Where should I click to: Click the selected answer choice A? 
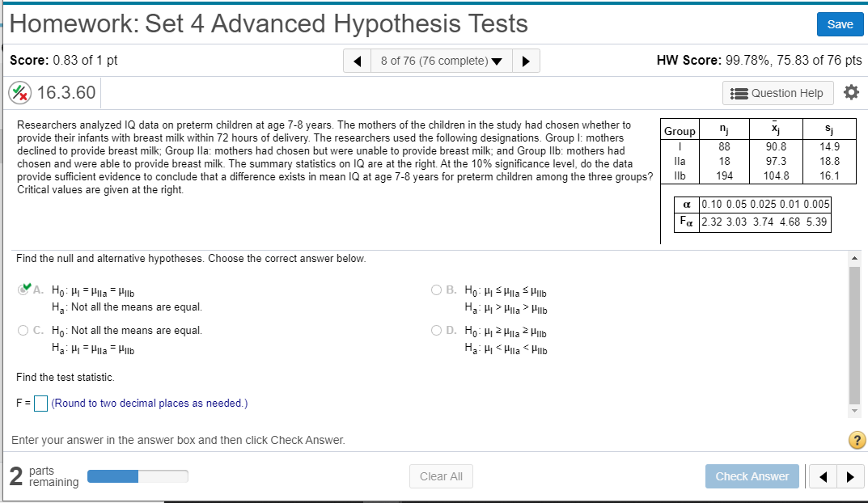tap(24, 290)
